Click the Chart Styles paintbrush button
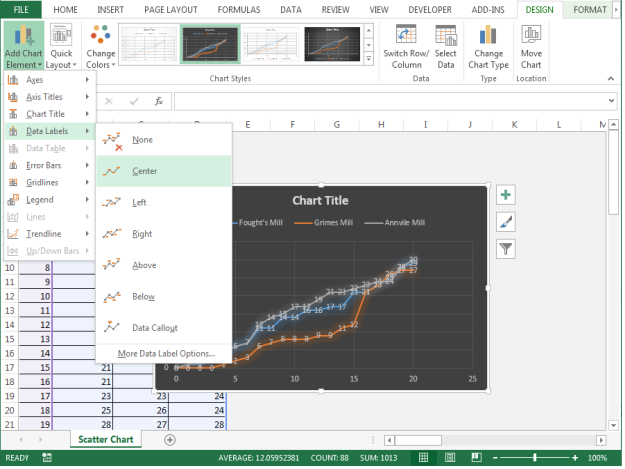This screenshot has height=469, width=625. 505,222
